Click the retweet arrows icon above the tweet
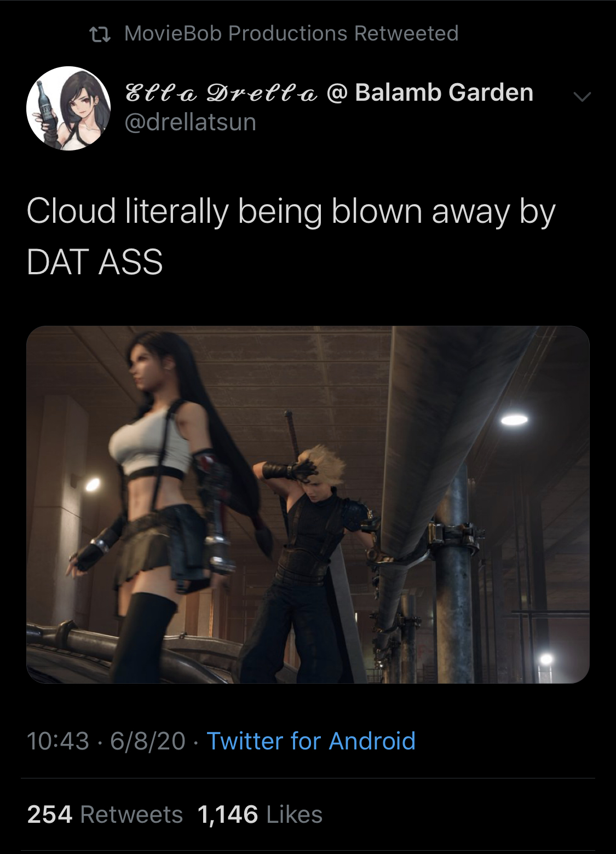Image resolution: width=616 pixels, height=854 pixels. 100,34
